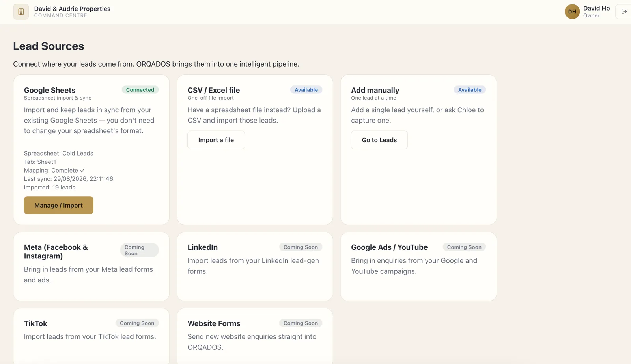This screenshot has width=631, height=364.
Task: Click the Available badge on CSV / Excel file
Action: [306, 90]
